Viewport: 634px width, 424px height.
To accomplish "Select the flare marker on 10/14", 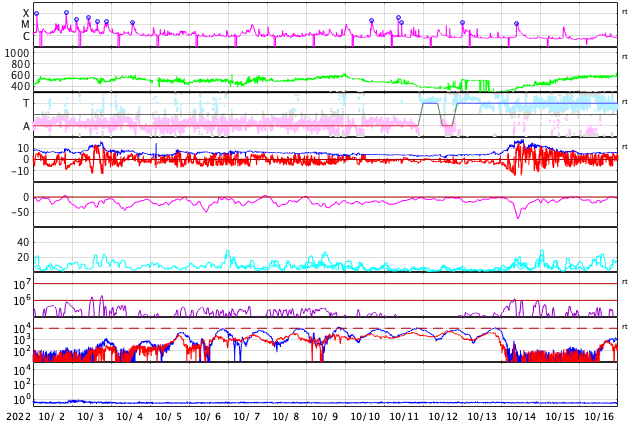I will pos(516,23).
